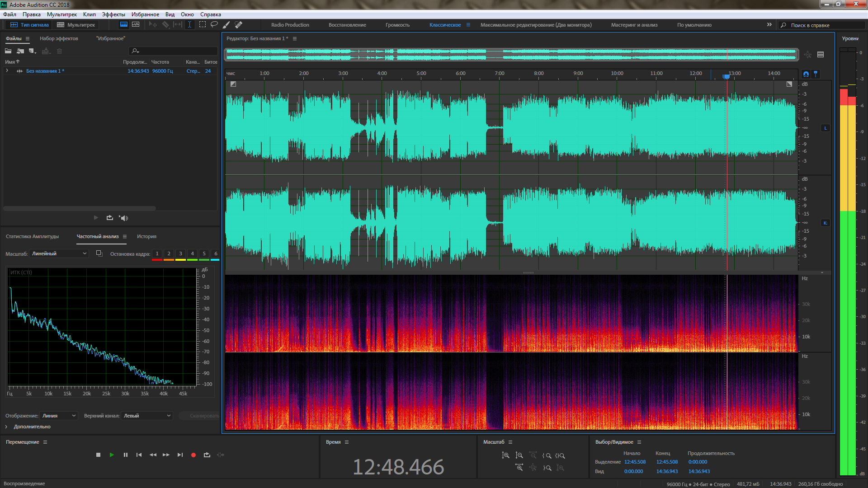Click zoom in time icon

click(x=519, y=468)
